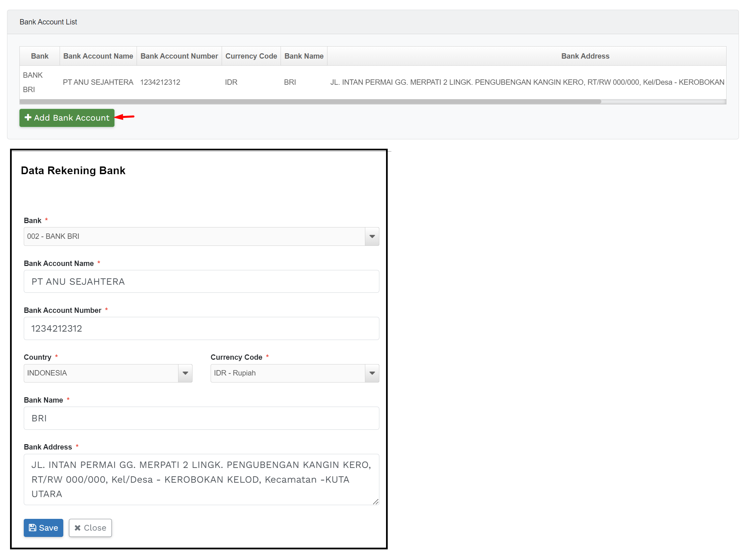
Task: Click into the Bank Name field
Action: pos(201,418)
